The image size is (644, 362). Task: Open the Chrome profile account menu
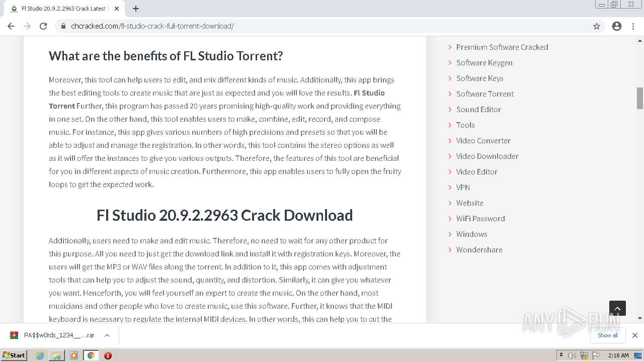tap(617, 26)
